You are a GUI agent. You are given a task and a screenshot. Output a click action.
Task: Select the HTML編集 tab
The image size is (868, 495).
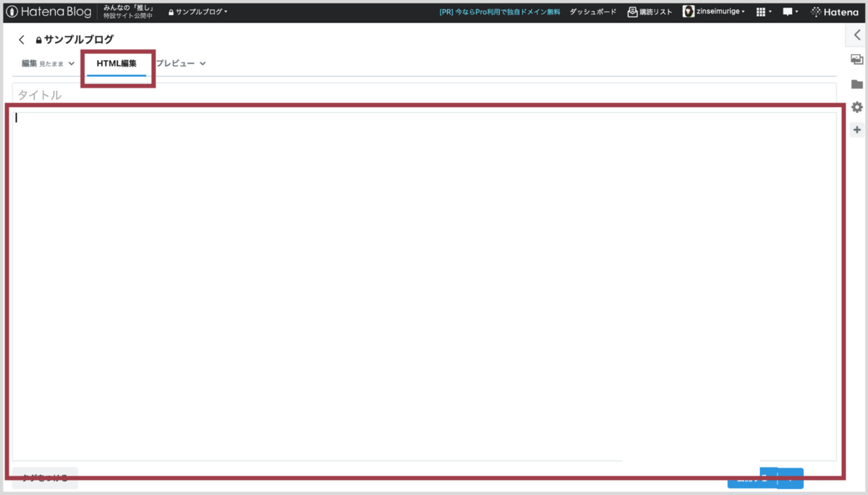point(116,64)
